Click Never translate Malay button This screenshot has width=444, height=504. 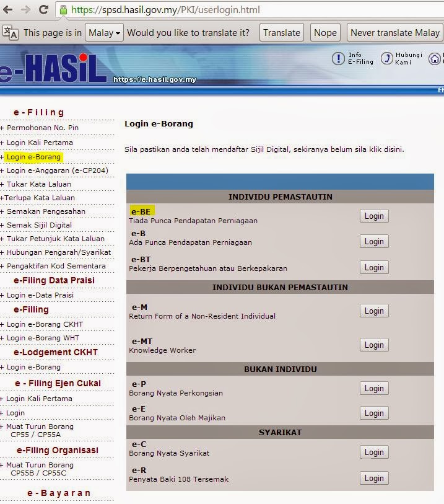[x=395, y=32]
